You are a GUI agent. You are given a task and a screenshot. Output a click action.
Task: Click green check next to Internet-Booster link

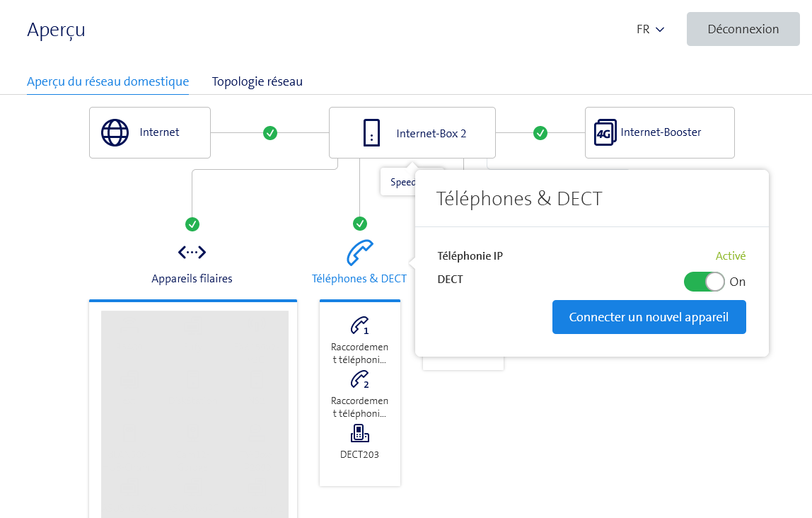point(540,132)
